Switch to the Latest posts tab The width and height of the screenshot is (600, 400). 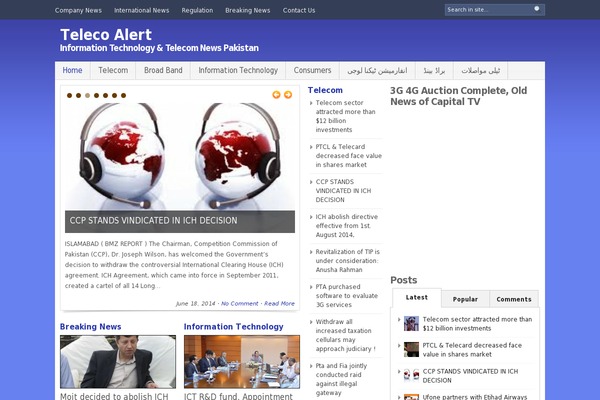(x=417, y=298)
